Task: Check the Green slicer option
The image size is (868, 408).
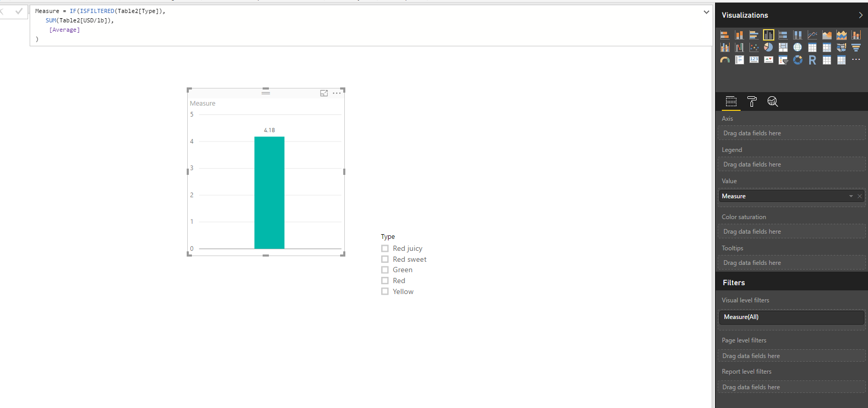Action: tap(385, 270)
